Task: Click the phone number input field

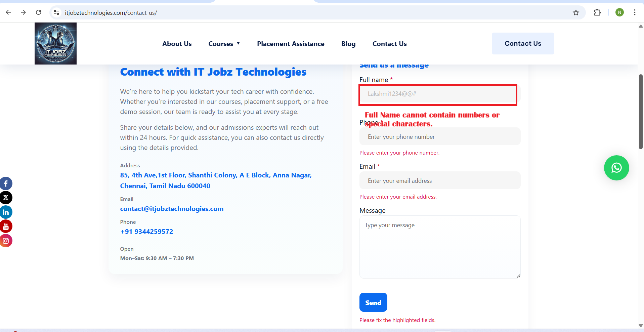Action: (440, 137)
